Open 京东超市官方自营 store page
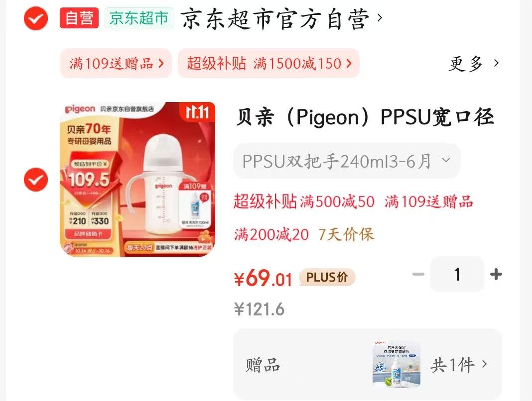 tap(281, 18)
